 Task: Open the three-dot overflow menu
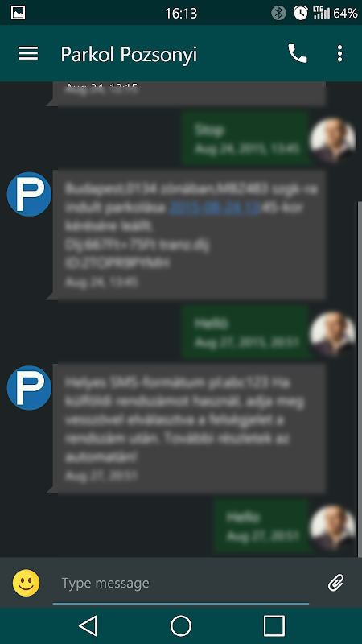click(339, 53)
